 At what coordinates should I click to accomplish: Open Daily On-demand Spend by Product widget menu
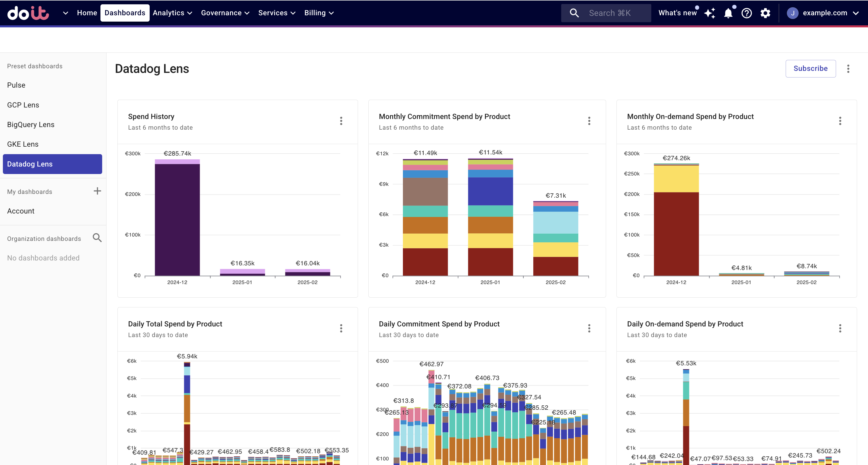coord(840,328)
